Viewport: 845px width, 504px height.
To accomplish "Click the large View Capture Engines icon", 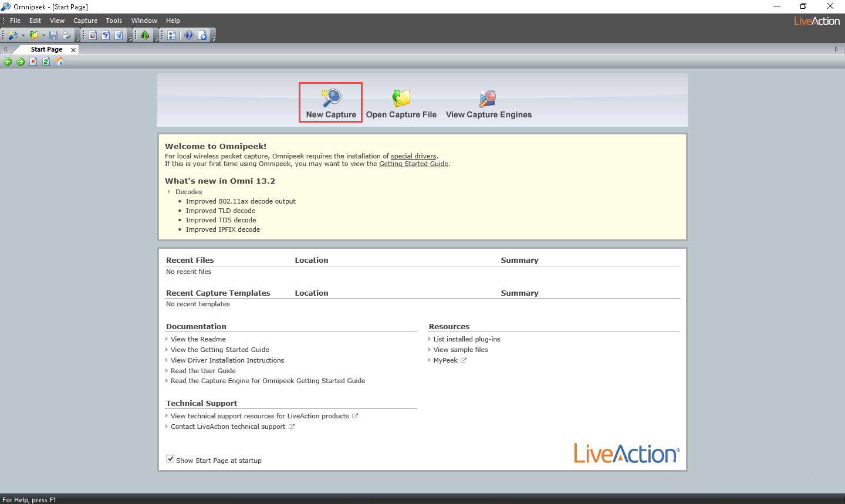I will [488, 97].
